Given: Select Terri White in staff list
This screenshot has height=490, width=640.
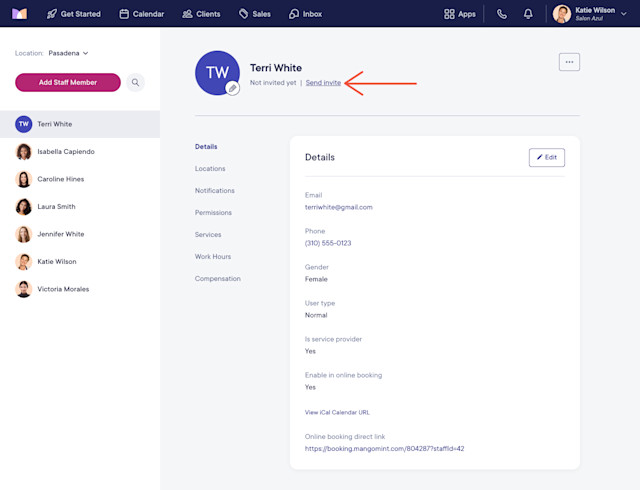Looking at the screenshot, I should 80,124.
